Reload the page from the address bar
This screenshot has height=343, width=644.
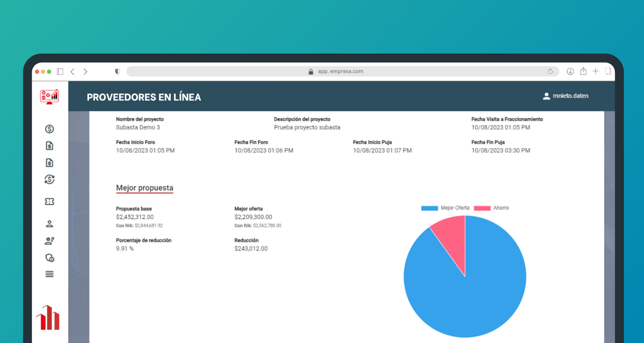[x=550, y=72]
